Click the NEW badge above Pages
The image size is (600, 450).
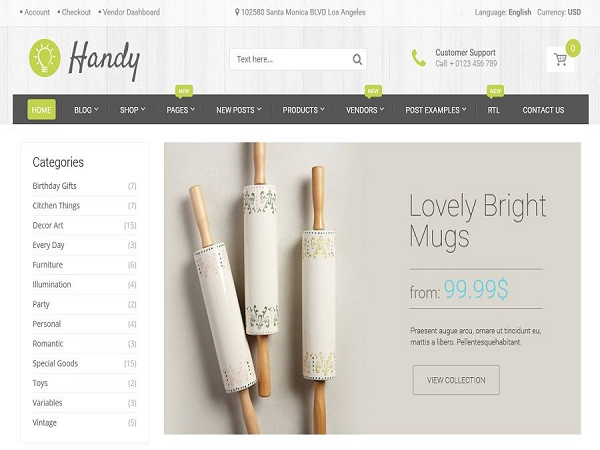click(184, 91)
